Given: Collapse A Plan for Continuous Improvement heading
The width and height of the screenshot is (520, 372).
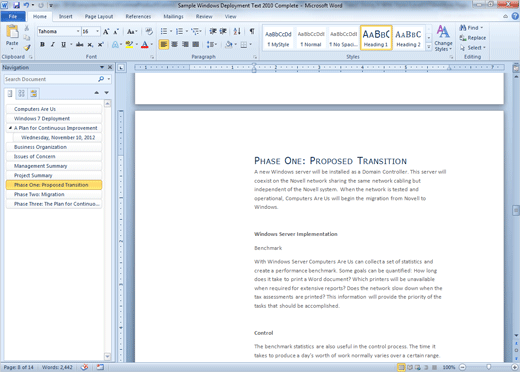Looking at the screenshot, I should coord(10,128).
